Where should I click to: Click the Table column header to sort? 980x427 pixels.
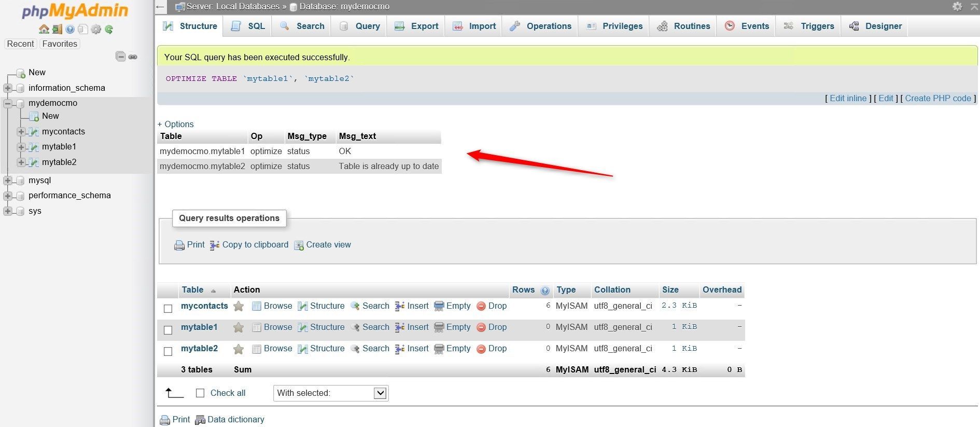[192, 290]
